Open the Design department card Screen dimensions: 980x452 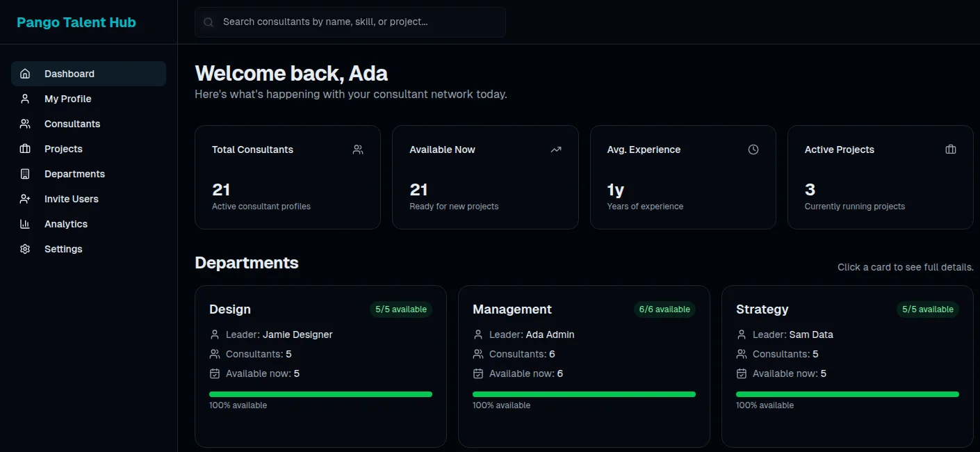(320, 366)
